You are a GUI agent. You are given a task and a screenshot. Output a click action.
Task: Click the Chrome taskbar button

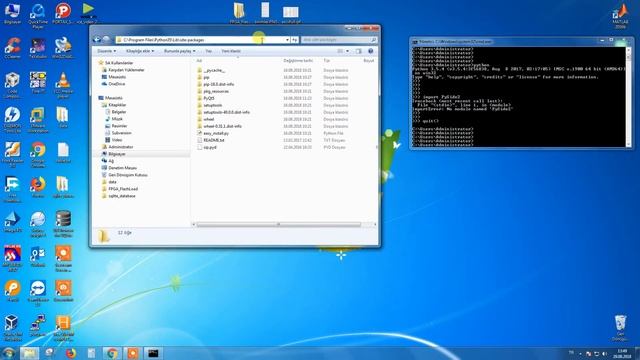pyautogui.click(x=112, y=353)
